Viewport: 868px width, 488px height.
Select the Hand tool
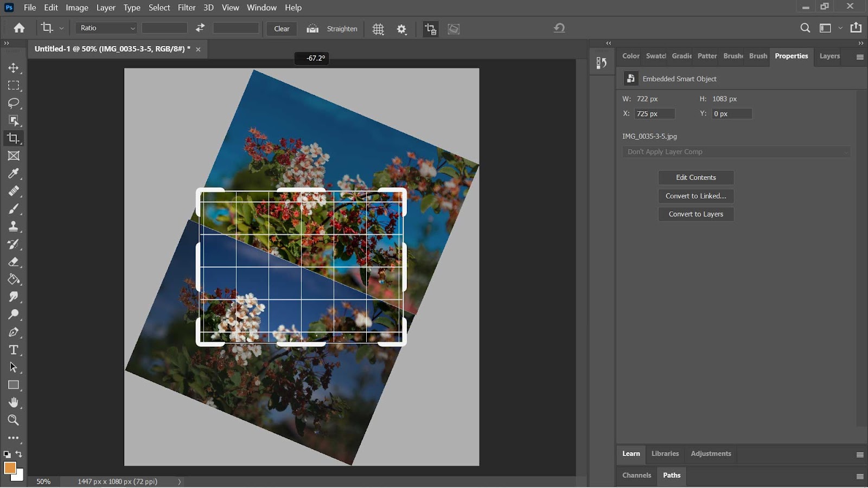click(14, 402)
